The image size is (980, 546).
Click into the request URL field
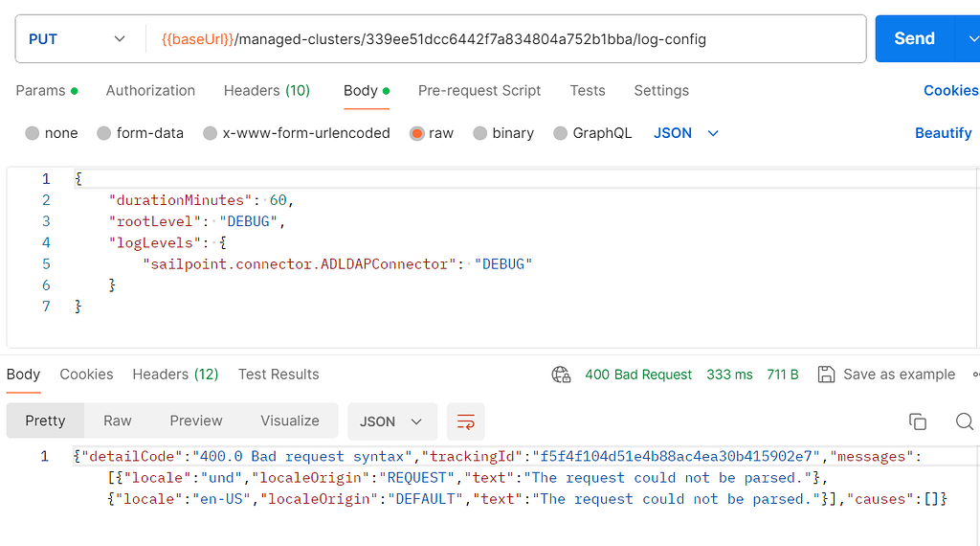click(505, 38)
